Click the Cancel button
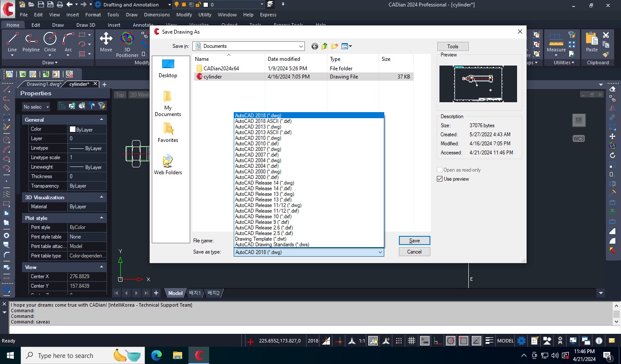 point(414,252)
